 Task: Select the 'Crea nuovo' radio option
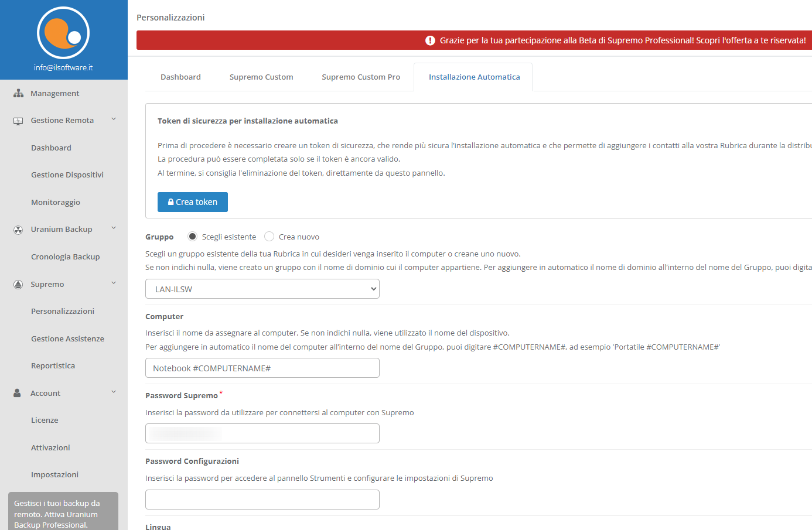[269, 237]
